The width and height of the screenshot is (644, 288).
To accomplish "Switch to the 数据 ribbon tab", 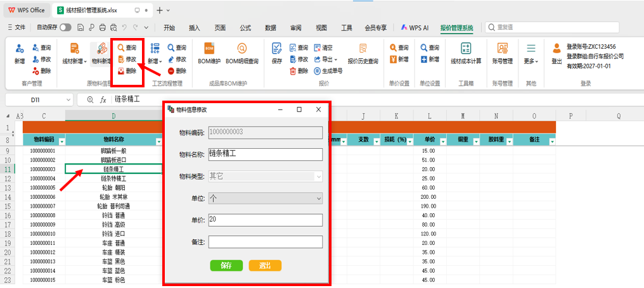I will (x=271, y=27).
